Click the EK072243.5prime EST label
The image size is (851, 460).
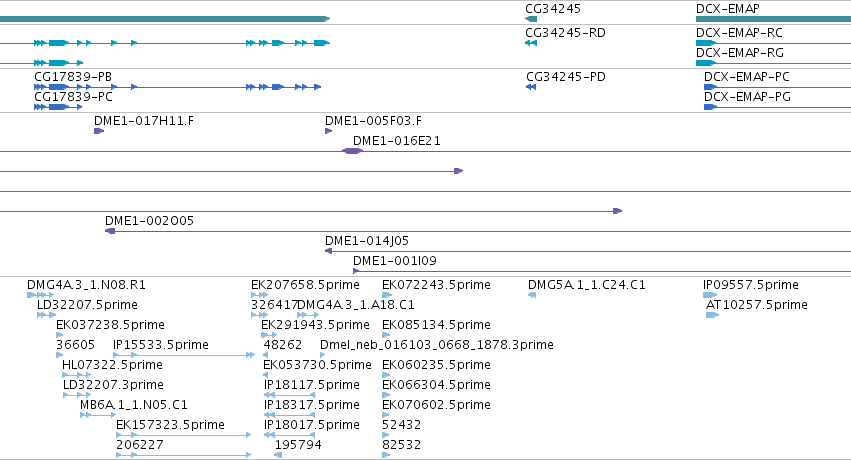tap(436, 284)
